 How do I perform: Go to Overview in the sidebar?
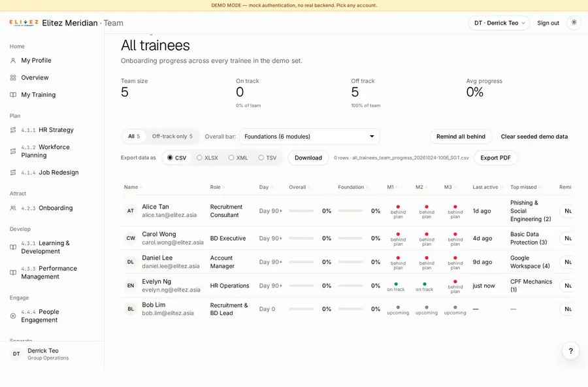(x=52, y=78)
